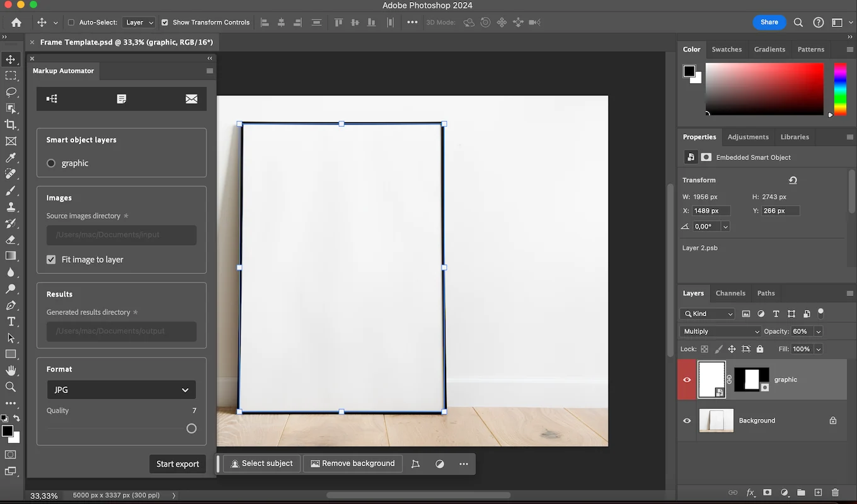Screen dimensions: 857x504
Task: Click the blue Share button
Action: click(x=769, y=22)
